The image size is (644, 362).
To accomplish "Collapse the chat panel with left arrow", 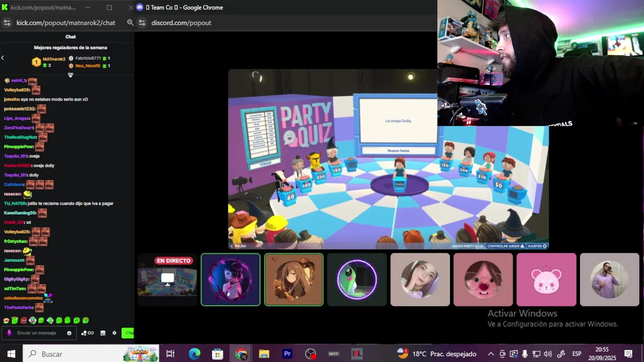I will point(3,58).
